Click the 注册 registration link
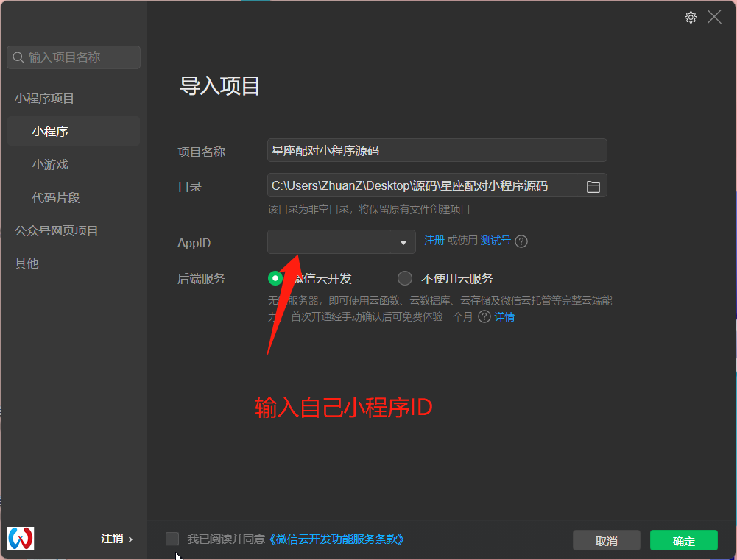The height and width of the screenshot is (560, 737). [434, 241]
